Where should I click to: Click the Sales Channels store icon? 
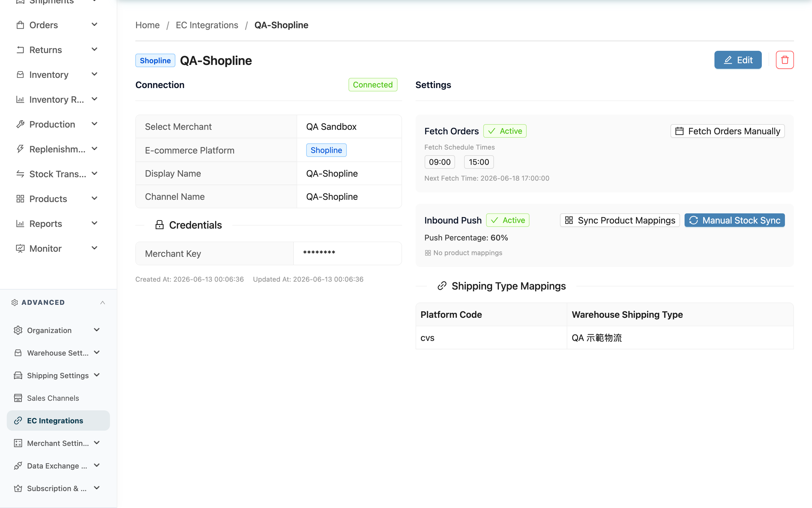click(18, 398)
